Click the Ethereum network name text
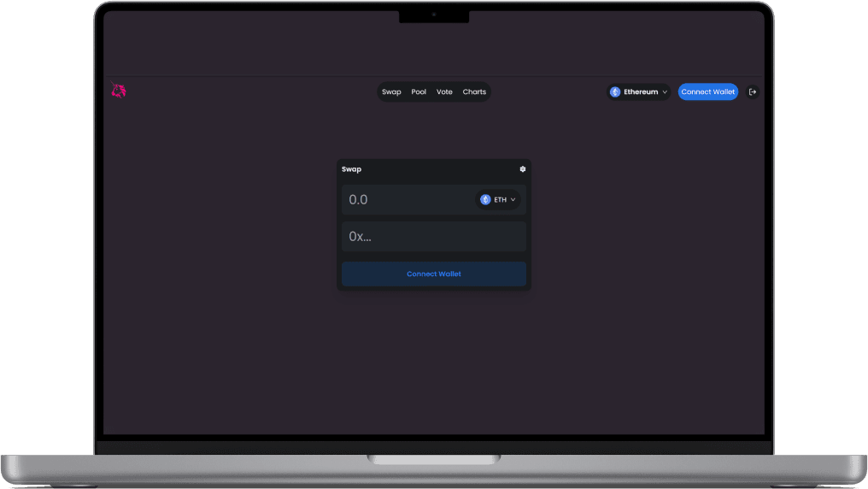Screen dimensions: 868x489 [641, 92]
